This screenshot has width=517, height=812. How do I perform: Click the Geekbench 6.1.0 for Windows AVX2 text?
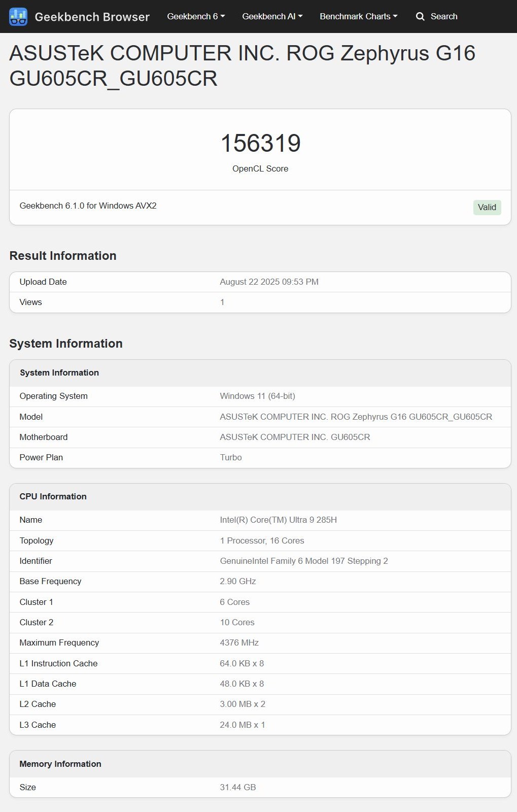(x=88, y=206)
